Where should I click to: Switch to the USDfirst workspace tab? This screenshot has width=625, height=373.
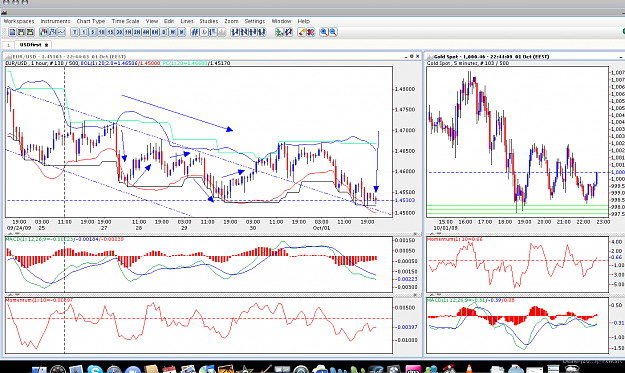[33, 45]
